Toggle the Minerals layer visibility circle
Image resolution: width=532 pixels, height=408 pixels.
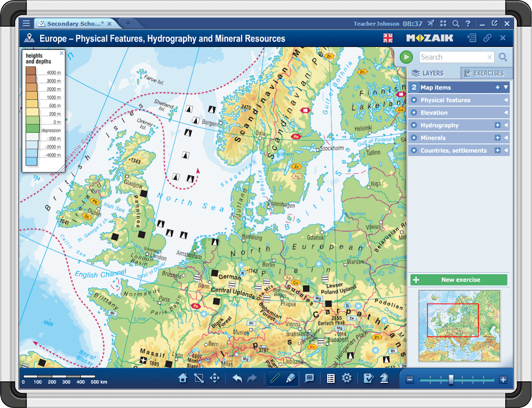[x=414, y=138]
